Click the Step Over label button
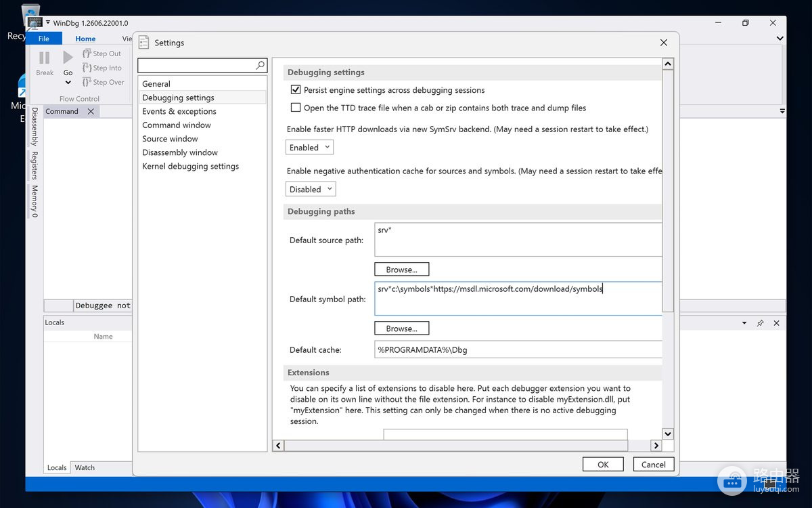The height and width of the screenshot is (508, 812). [x=108, y=82]
